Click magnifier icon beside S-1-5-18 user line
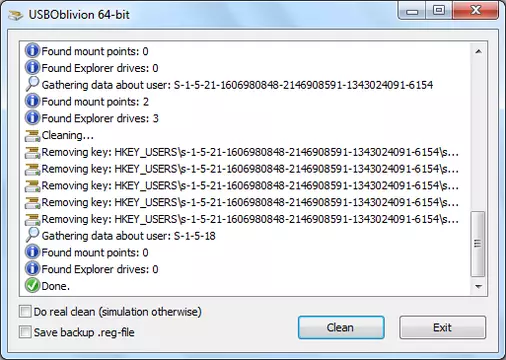506x360 pixels. coord(32,235)
